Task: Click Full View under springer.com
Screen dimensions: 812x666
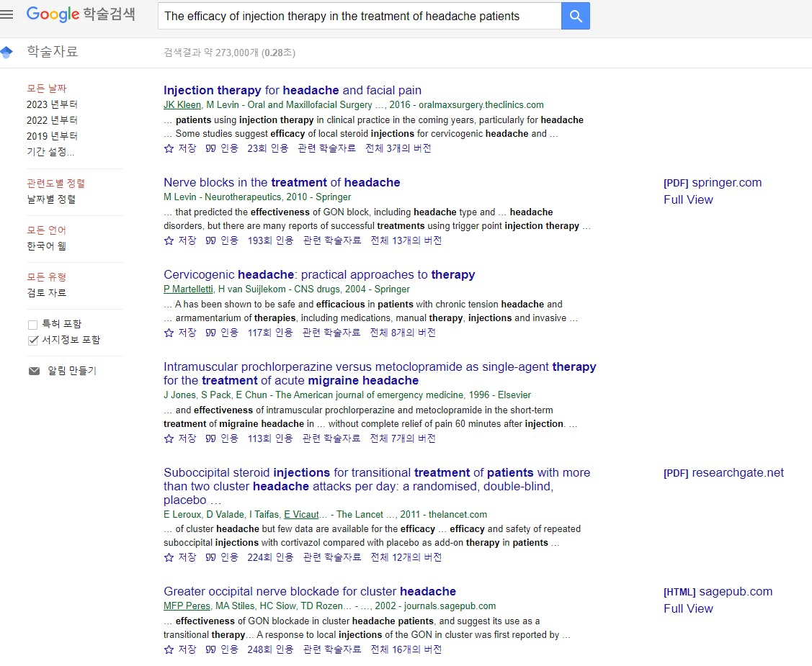Action: [688, 199]
